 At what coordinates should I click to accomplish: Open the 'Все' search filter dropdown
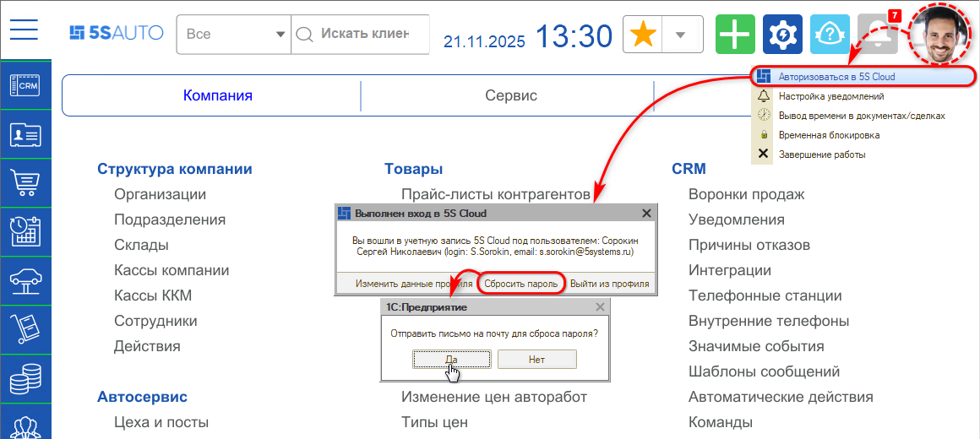pos(234,35)
